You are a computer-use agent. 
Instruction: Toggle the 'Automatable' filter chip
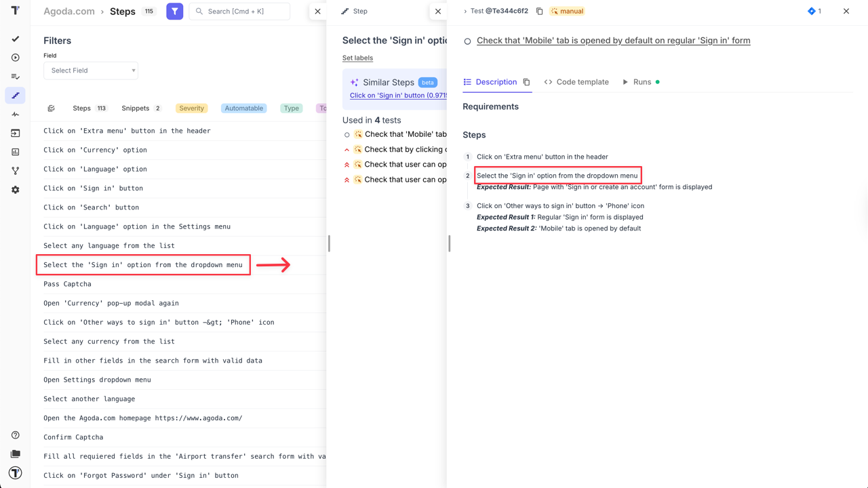click(243, 108)
